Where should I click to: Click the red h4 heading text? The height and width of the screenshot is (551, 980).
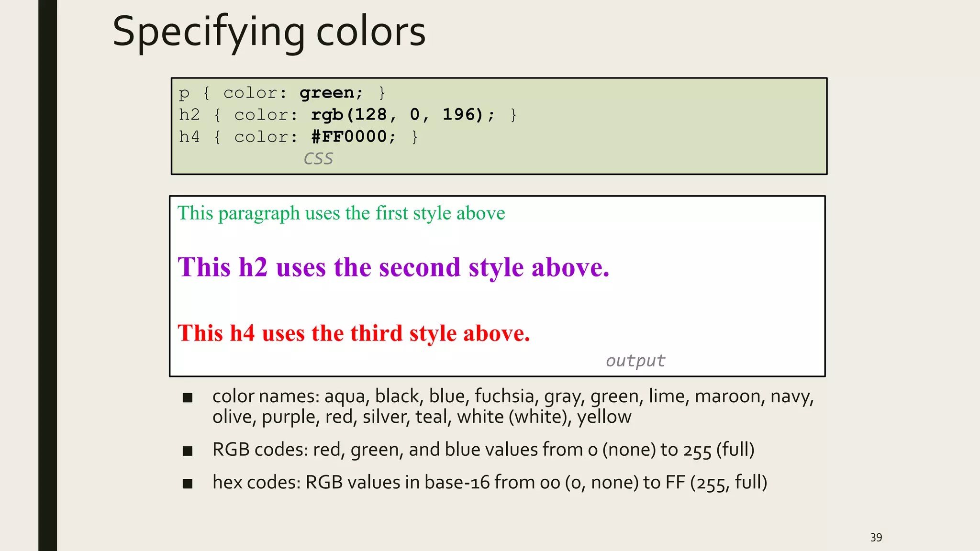click(x=354, y=333)
